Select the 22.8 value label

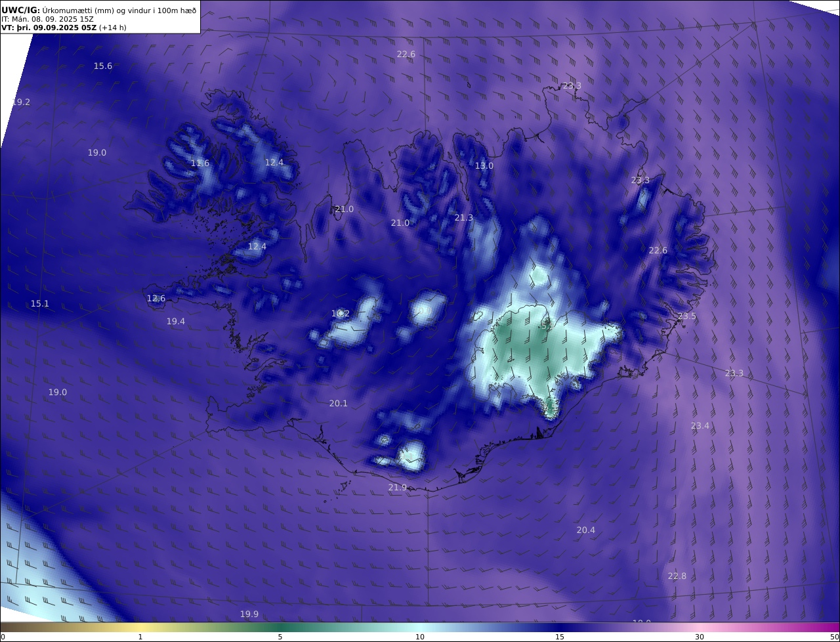(x=677, y=576)
